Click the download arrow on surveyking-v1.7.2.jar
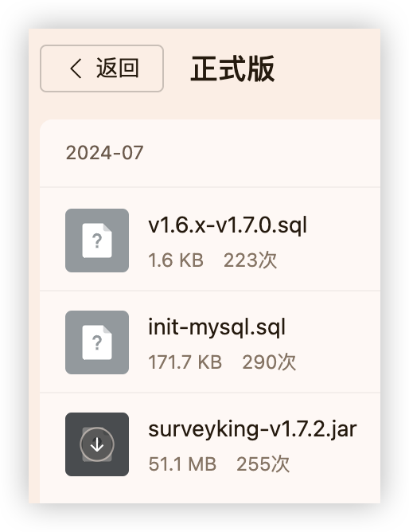The image size is (409, 532). pos(97,444)
